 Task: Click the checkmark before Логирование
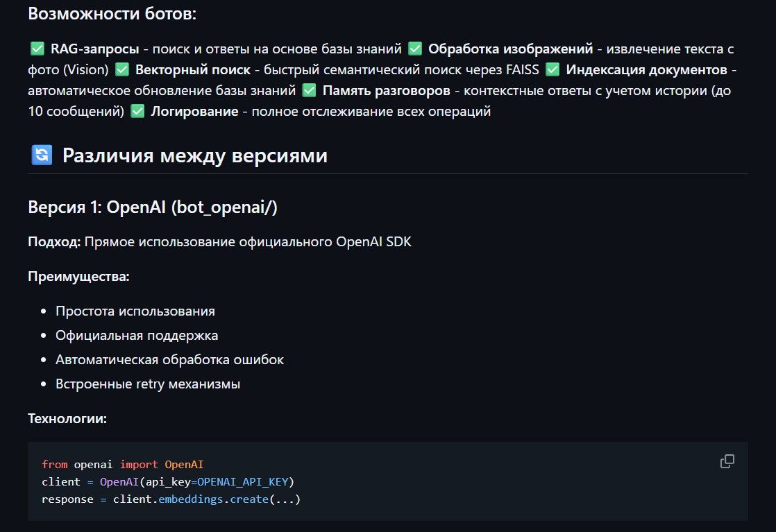[137, 112]
